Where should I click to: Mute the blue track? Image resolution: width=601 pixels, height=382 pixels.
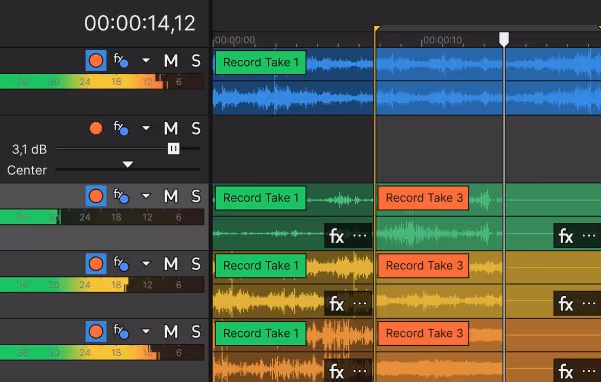point(171,61)
